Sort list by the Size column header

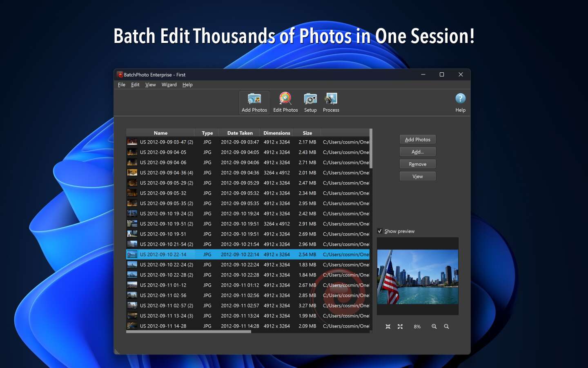click(307, 133)
